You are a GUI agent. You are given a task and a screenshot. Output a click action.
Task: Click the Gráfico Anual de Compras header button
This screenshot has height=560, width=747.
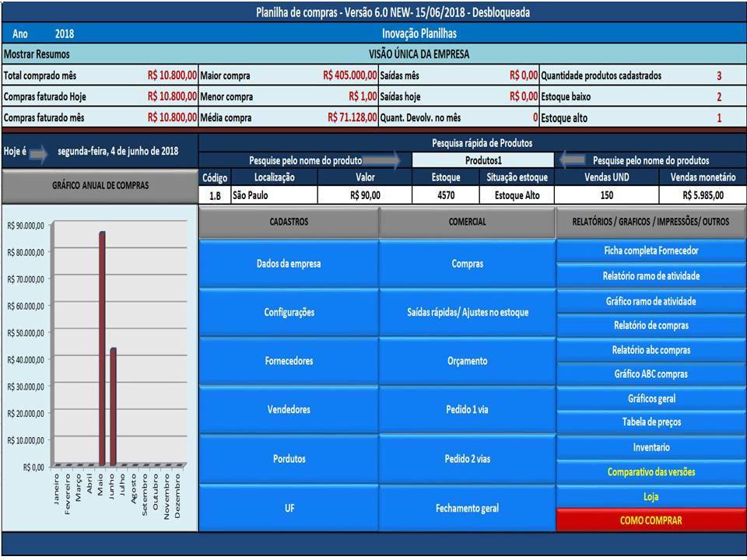[x=99, y=186]
